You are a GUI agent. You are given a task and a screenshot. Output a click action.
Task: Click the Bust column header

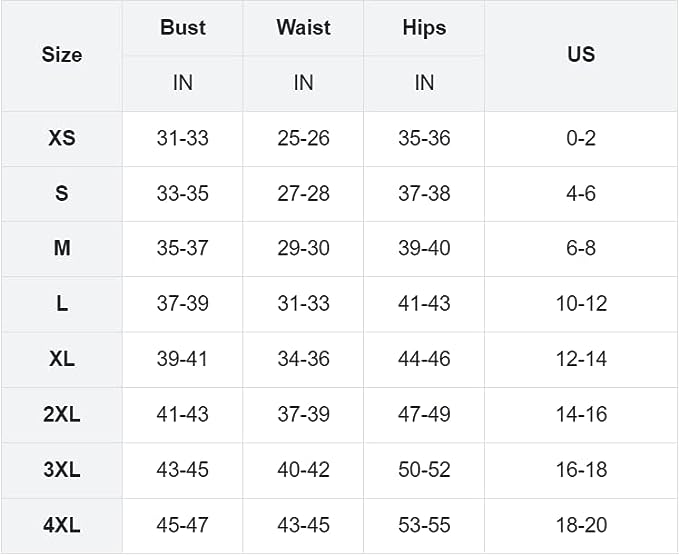tap(182, 27)
